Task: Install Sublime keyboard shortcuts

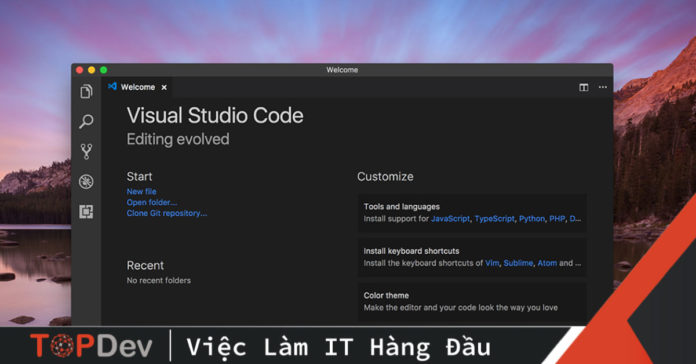Action: (518, 263)
